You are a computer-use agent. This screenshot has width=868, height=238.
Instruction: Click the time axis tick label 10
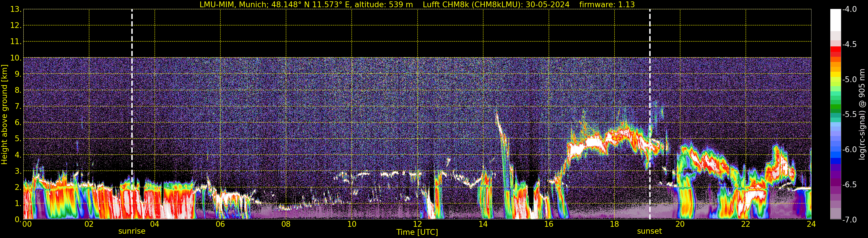(x=352, y=224)
